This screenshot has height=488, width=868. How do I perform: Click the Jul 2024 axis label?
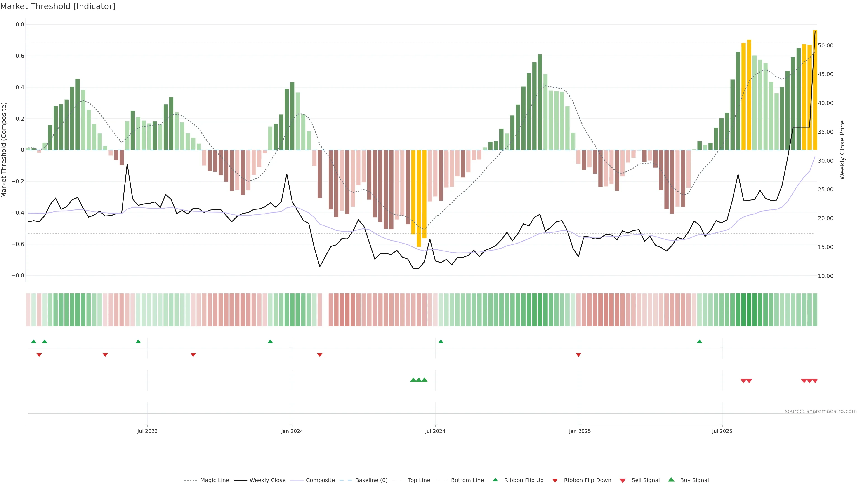(435, 431)
